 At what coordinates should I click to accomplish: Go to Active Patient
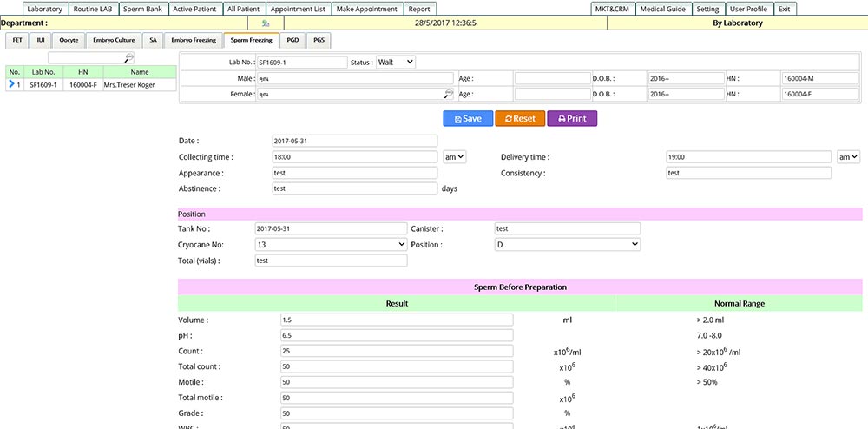[194, 9]
